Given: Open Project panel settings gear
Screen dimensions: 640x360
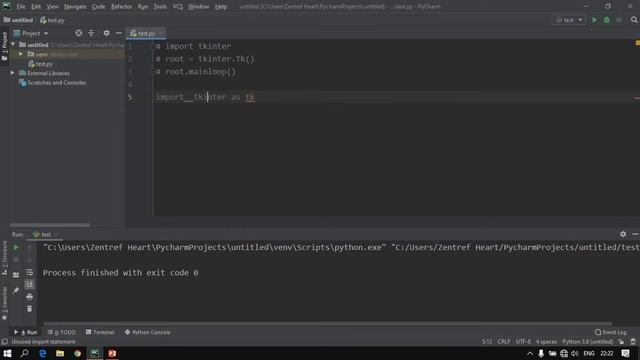Looking at the screenshot, I should coord(107,33).
